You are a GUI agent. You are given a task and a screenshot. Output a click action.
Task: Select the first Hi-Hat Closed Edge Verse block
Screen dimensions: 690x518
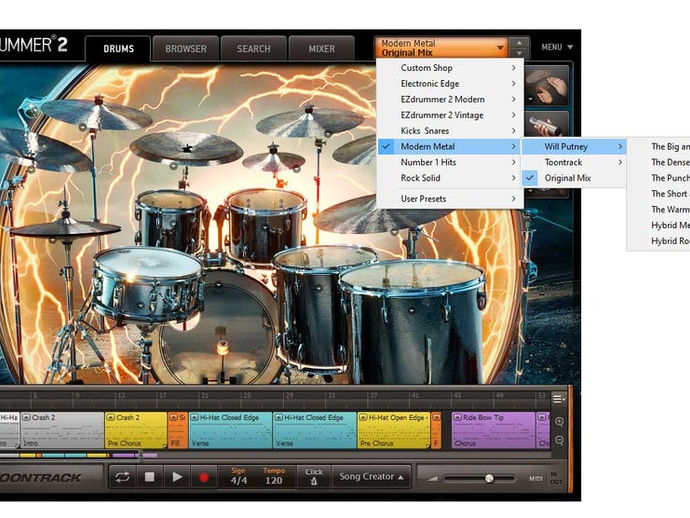click(230, 430)
